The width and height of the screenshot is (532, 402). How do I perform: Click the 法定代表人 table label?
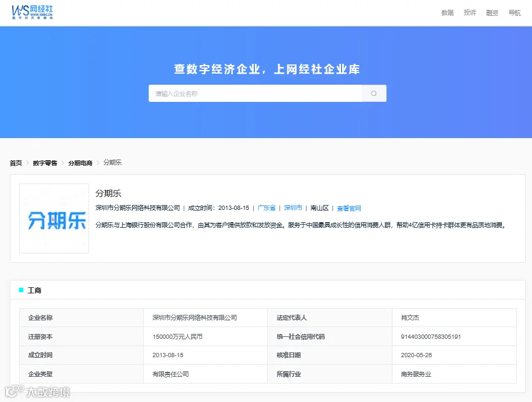(x=292, y=317)
